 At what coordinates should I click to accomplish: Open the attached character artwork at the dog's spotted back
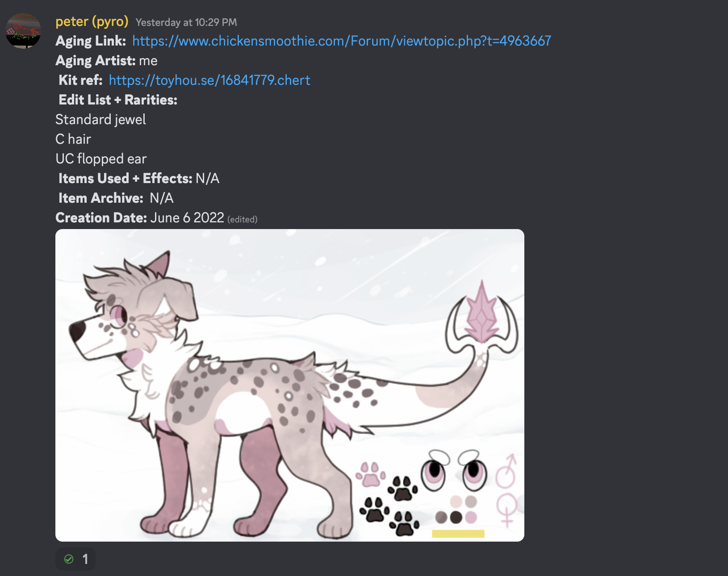tap(250, 380)
